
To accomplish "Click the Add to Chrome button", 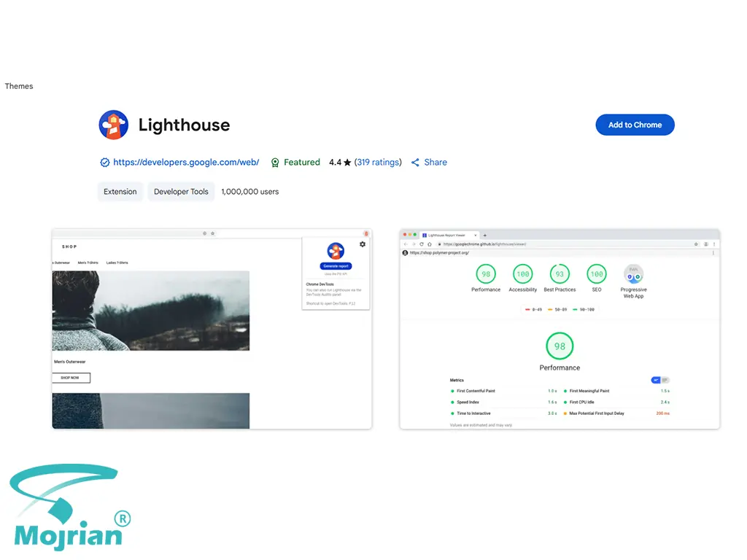I will pyautogui.click(x=635, y=125).
